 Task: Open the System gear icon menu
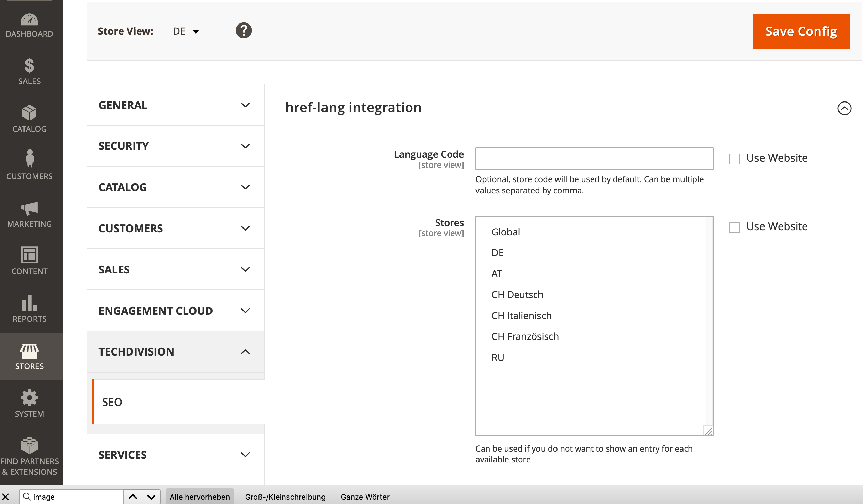point(29,398)
